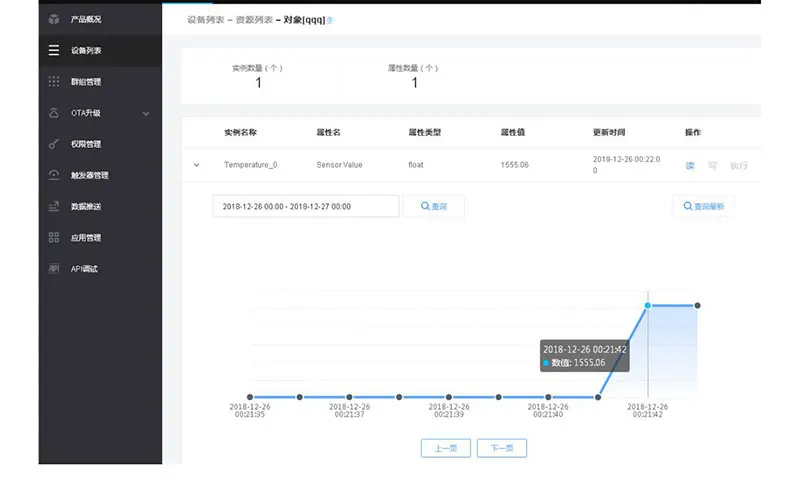
Task: Go to next page with 下一页
Action: coord(502,448)
